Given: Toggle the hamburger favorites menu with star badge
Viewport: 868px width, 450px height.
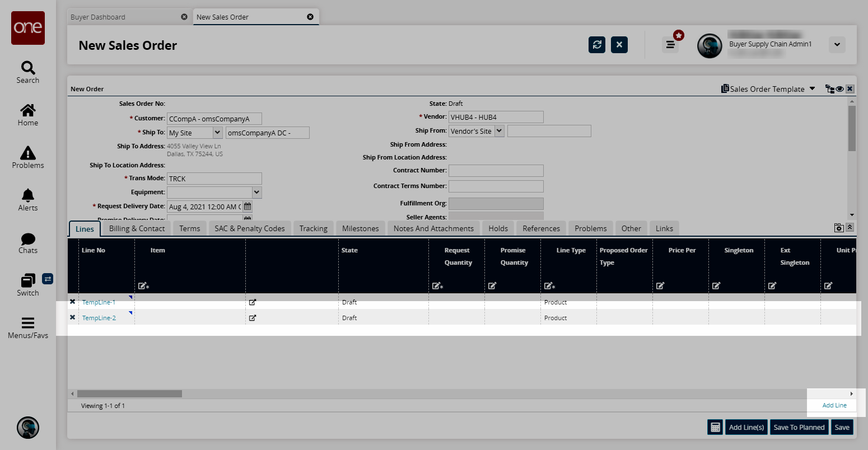Looking at the screenshot, I should click(670, 45).
